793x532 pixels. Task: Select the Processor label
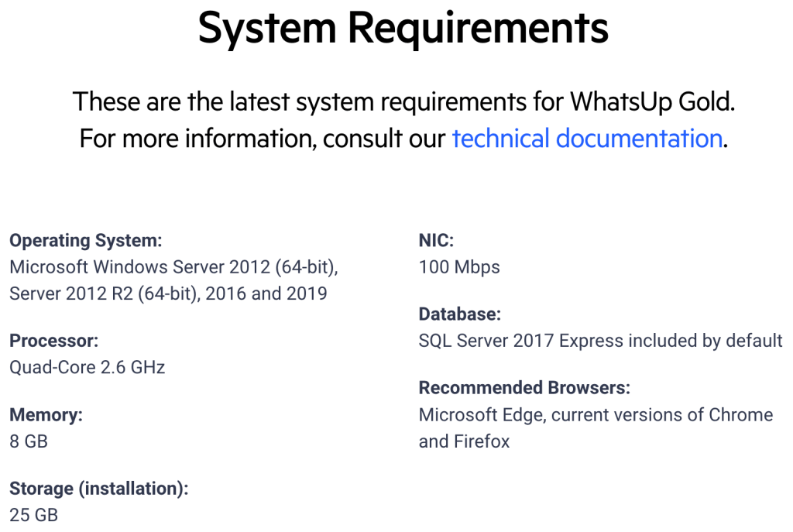click(x=53, y=341)
